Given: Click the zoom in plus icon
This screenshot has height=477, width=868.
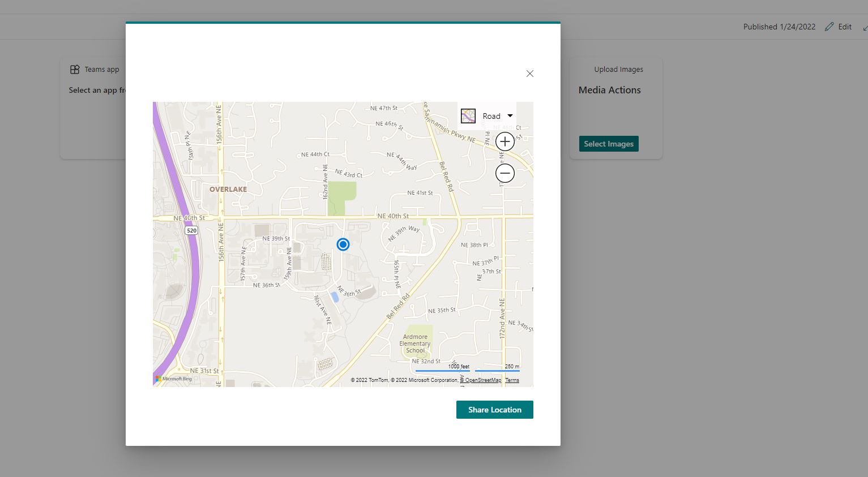Looking at the screenshot, I should 504,141.
